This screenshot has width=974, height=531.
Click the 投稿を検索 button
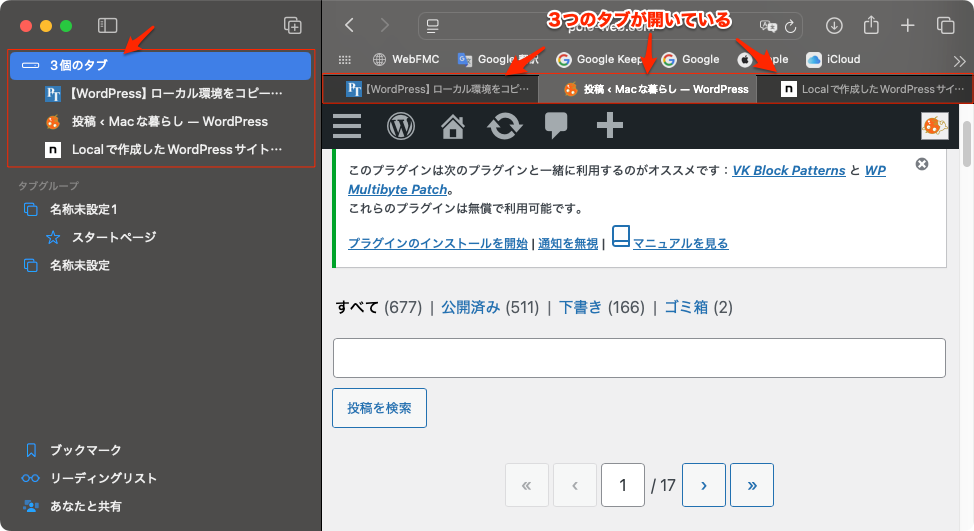pos(379,408)
